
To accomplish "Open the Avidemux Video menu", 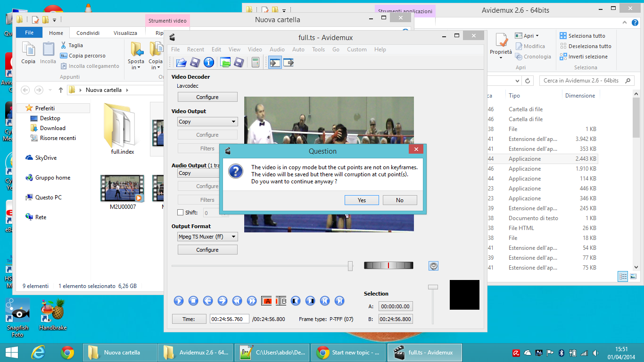I will pos(255,49).
